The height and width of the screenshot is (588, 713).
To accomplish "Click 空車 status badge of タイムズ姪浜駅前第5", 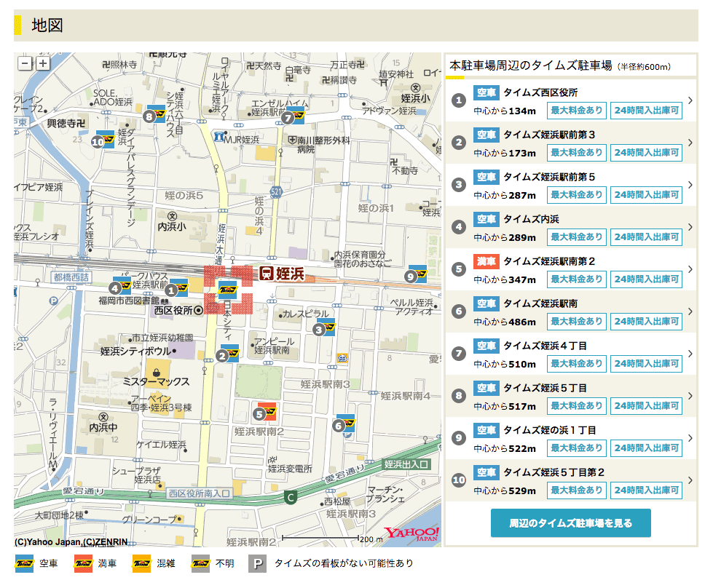I will point(487,178).
